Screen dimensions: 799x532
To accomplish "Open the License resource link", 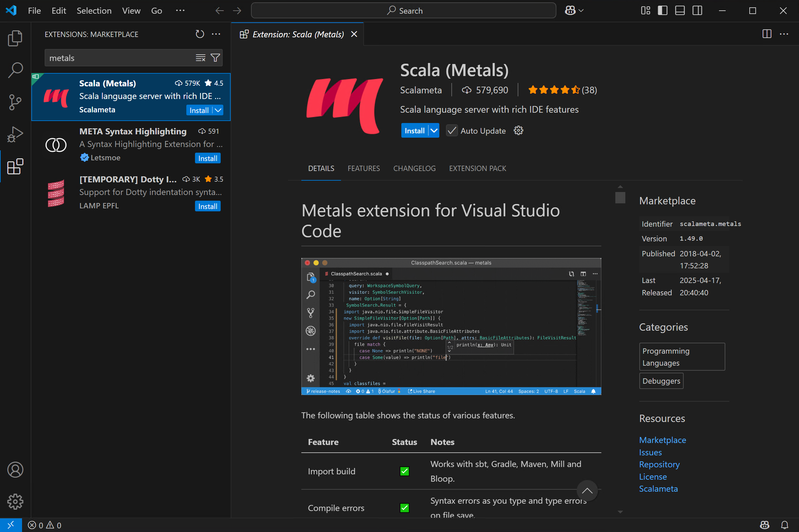I will [x=653, y=477].
